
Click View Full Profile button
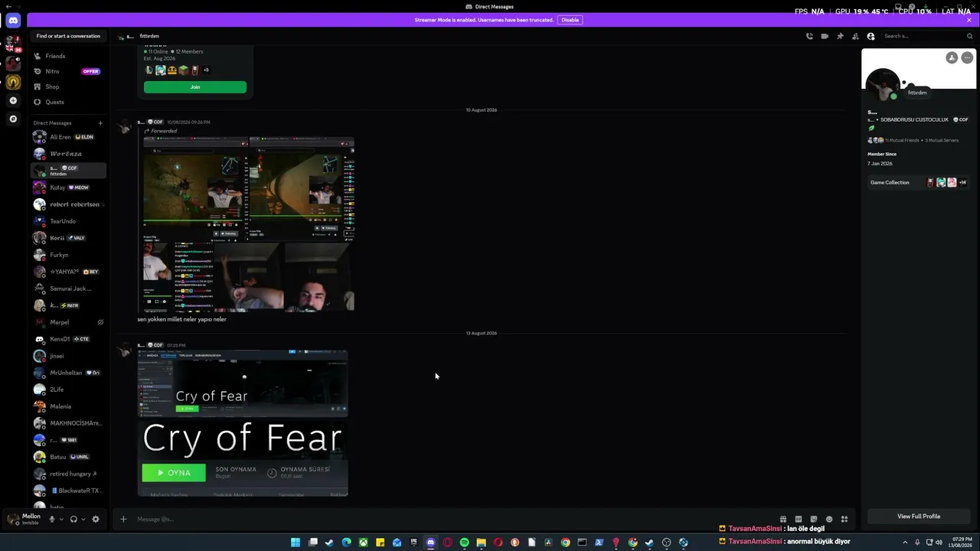point(919,517)
